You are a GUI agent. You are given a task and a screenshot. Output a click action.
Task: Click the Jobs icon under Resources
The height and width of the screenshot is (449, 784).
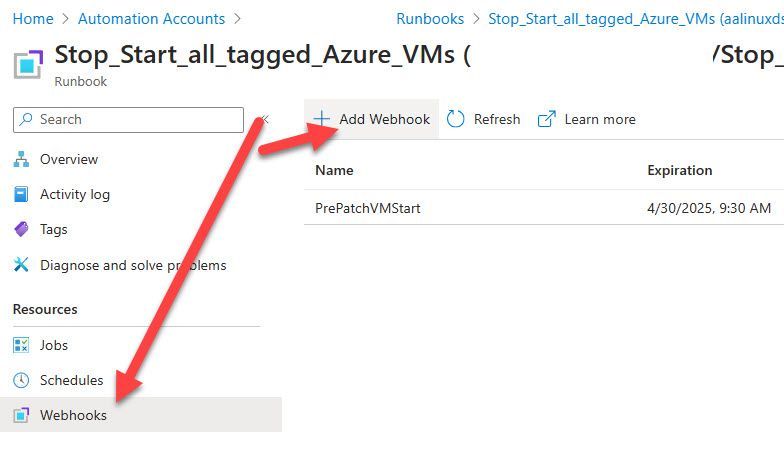click(x=21, y=345)
